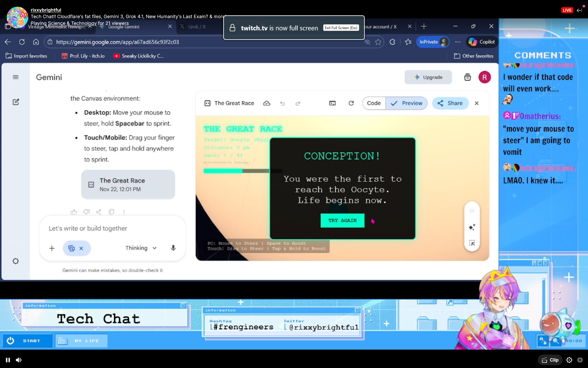
Task: Switch canvas to Preview view
Action: click(x=407, y=103)
